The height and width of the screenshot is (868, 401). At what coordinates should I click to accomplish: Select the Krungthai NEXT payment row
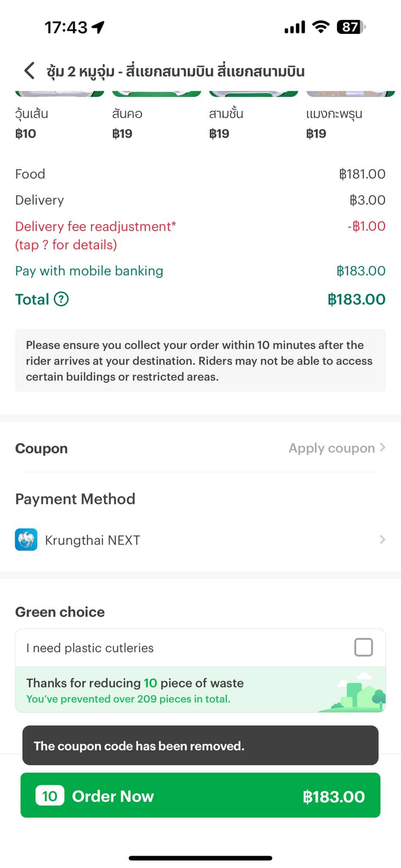pos(200,540)
